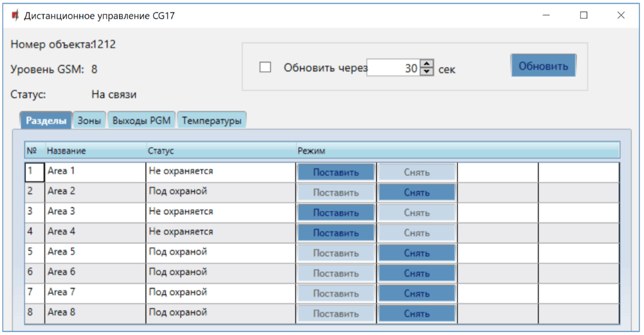Switch to the Зоны tab
The image size is (644, 335).
coord(89,121)
